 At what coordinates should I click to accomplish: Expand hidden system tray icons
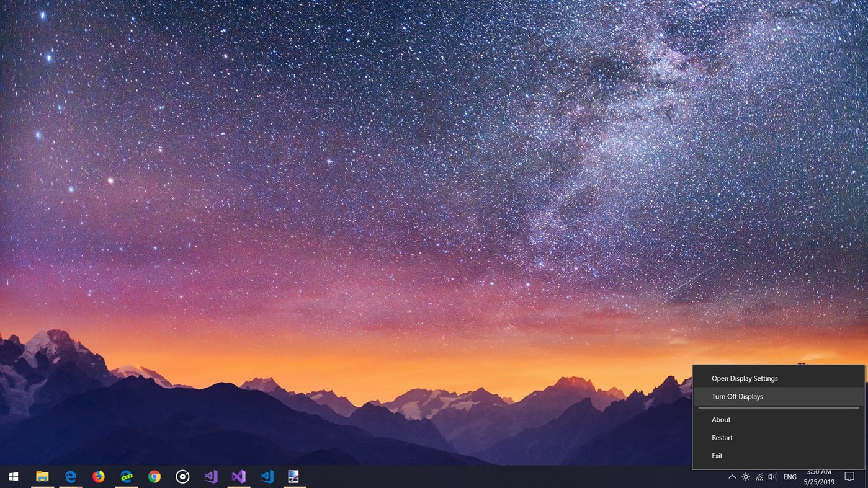coord(732,476)
